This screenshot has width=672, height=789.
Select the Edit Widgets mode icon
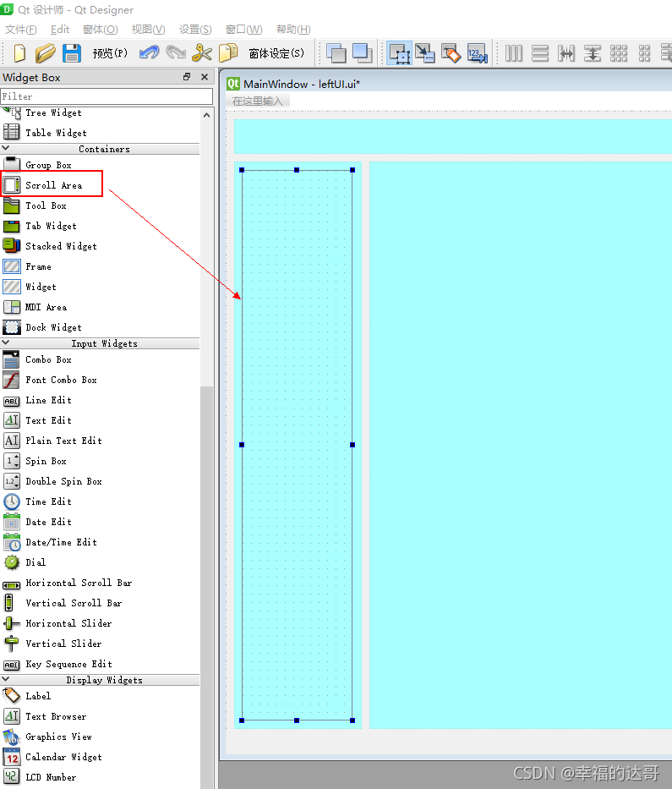[399, 52]
